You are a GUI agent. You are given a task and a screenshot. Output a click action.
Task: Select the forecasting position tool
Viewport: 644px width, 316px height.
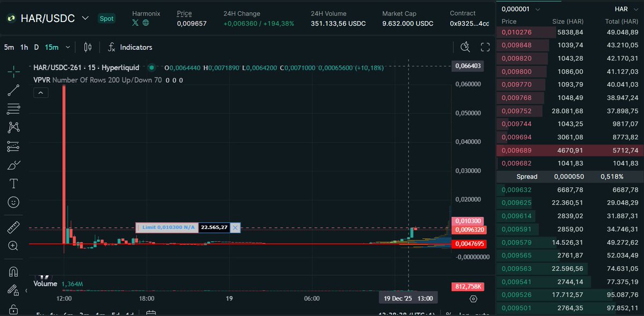pyautogui.click(x=14, y=146)
